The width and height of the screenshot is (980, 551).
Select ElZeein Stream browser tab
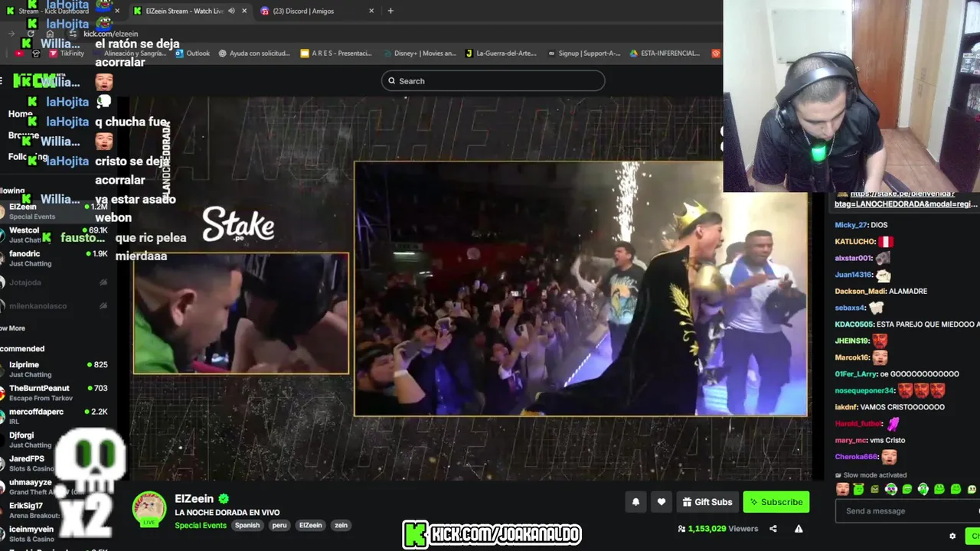[184, 11]
